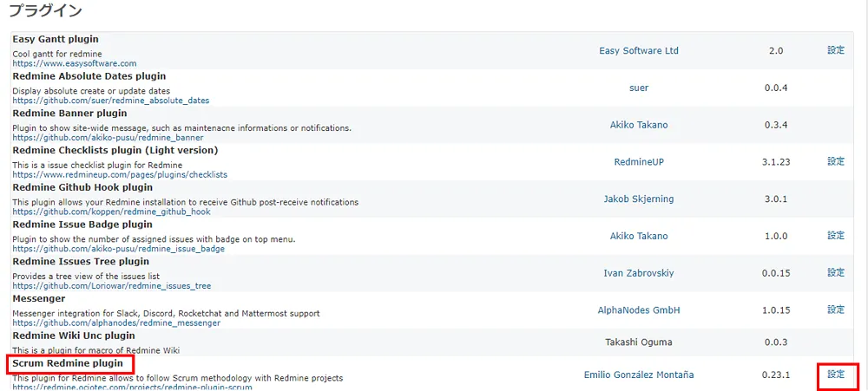This screenshot has height=391, width=868.
Task: Open the alphanodes/redmine_messenger GitHub link
Action: pyautogui.click(x=116, y=323)
